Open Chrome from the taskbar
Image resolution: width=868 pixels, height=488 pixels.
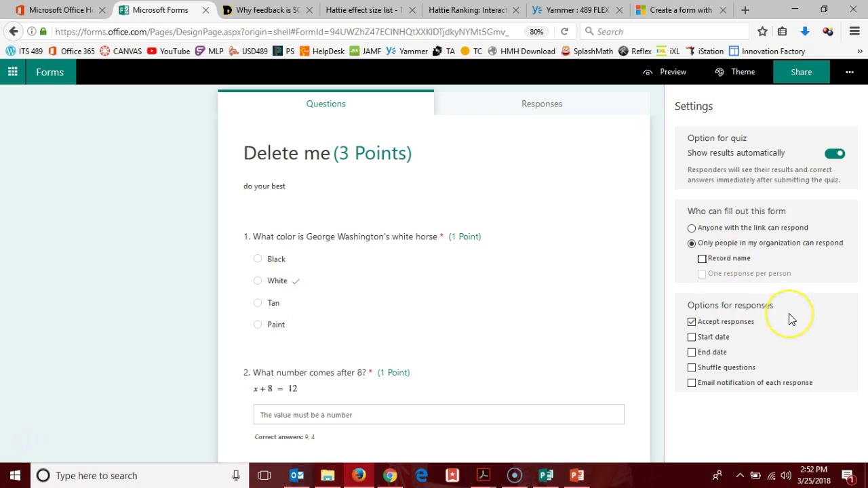[390, 476]
